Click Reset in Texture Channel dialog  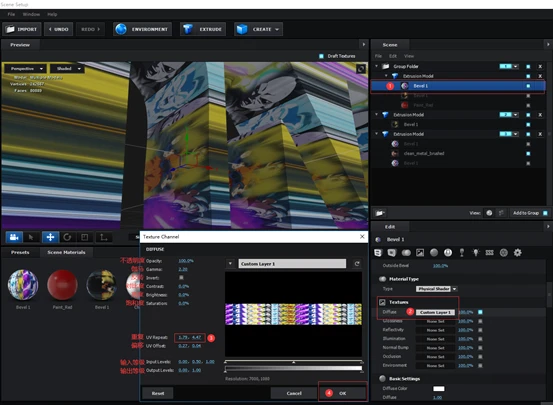pos(158,393)
